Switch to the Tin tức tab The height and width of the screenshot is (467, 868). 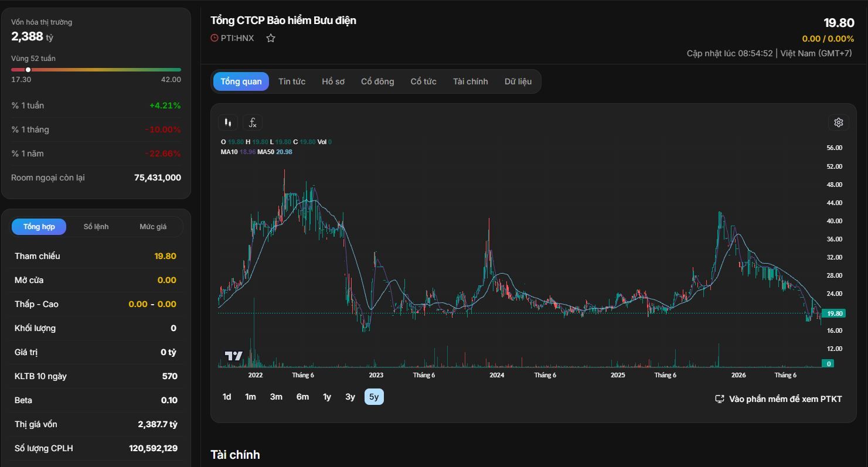(x=292, y=81)
